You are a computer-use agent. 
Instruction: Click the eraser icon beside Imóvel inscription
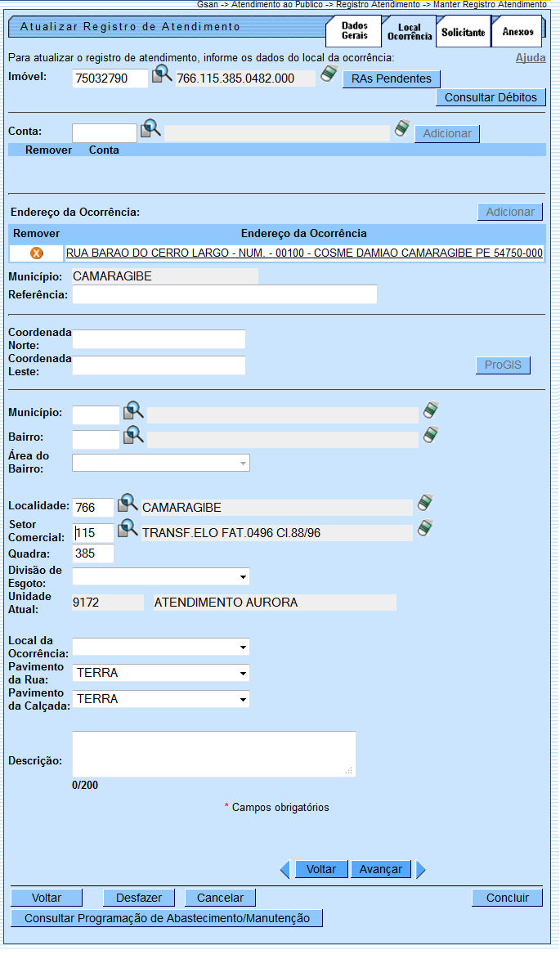[329, 74]
